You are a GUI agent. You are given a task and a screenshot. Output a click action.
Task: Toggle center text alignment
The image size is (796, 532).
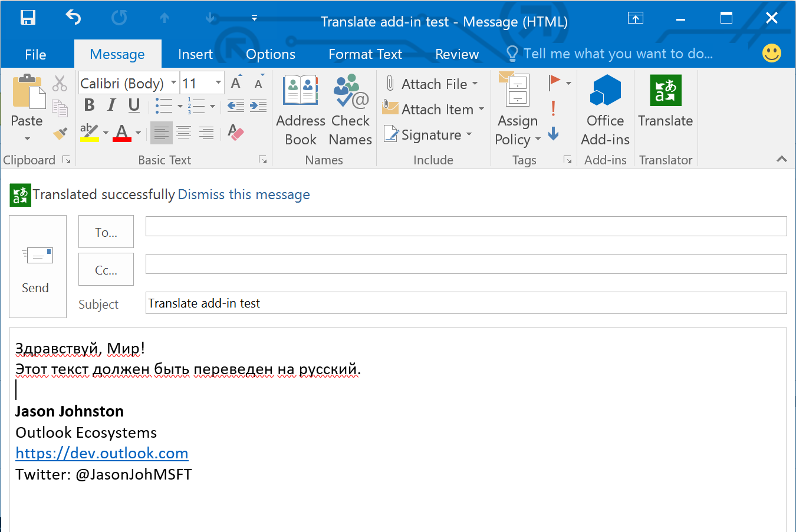(184, 133)
